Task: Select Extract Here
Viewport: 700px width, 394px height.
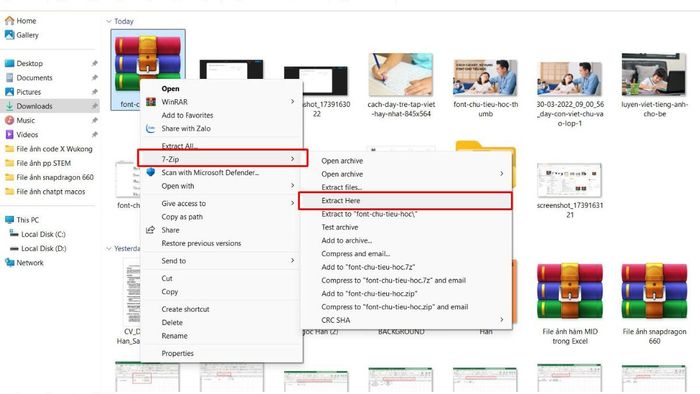Action: pyautogui.click(x=405, y=201)
